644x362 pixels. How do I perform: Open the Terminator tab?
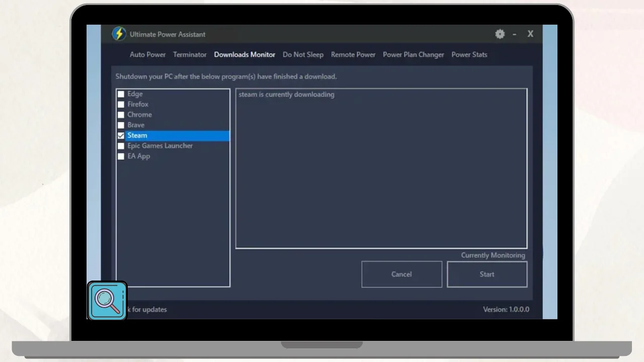click(x=190, y=55)
